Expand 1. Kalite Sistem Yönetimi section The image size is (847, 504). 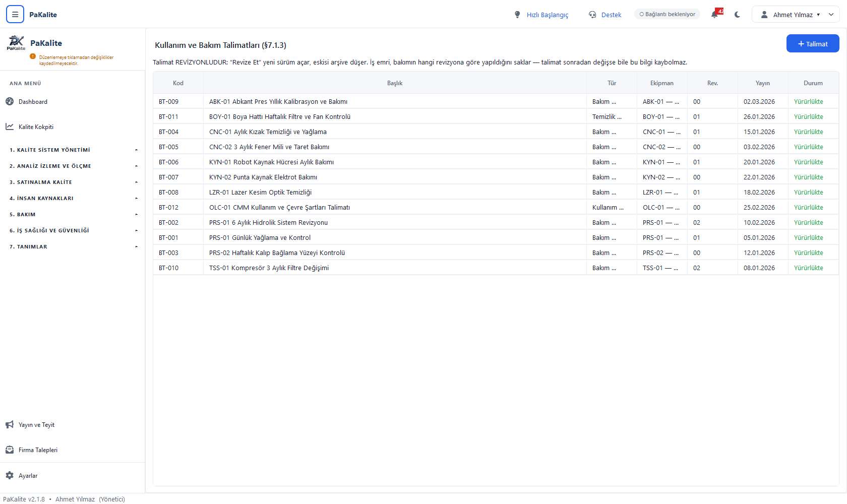73,150
